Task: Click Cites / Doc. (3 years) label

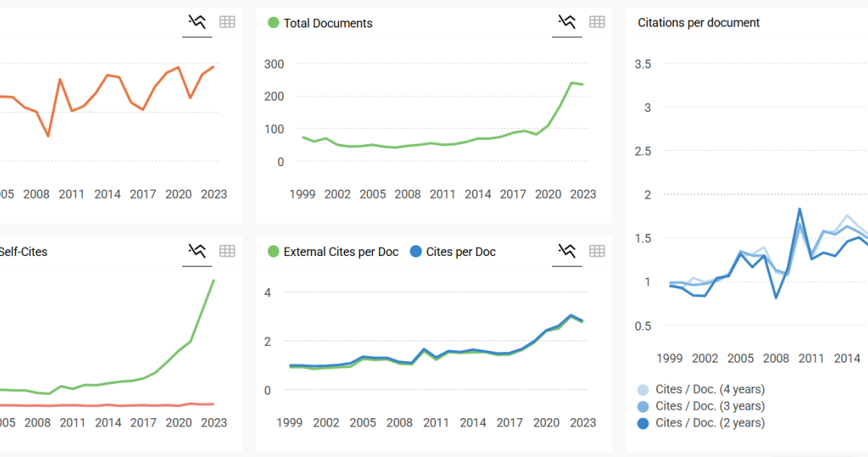Action: pyautogui.click(x=710, y=406)
